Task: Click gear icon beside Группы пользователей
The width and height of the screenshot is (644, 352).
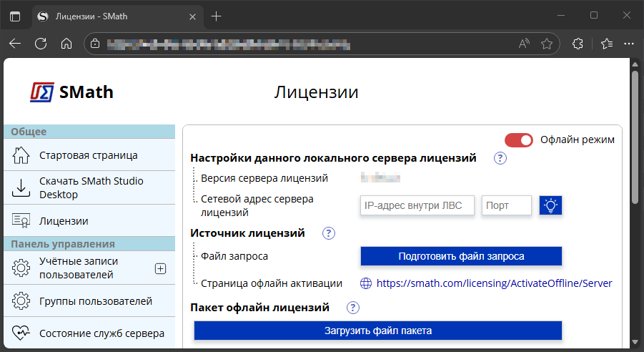Action: 21,301
